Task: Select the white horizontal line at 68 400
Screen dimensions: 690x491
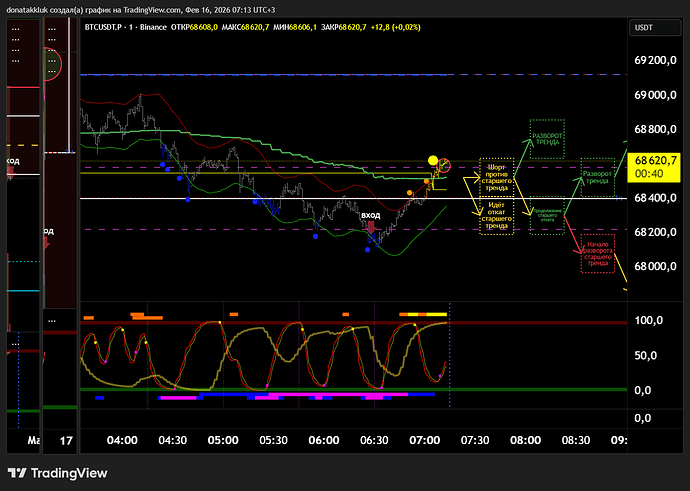Action: point(300,199)
